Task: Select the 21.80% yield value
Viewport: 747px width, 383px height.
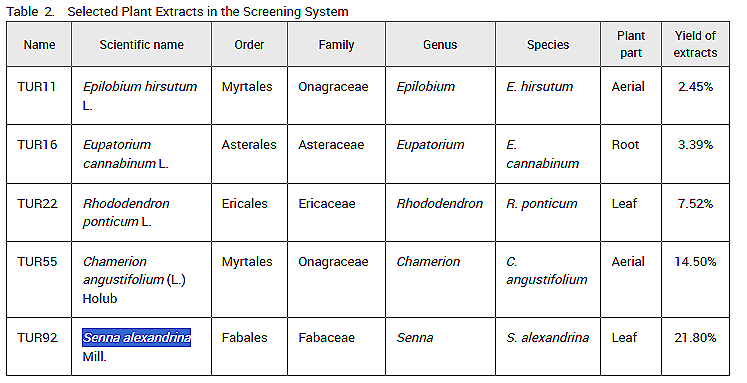Action: click(x=695, y=338)
